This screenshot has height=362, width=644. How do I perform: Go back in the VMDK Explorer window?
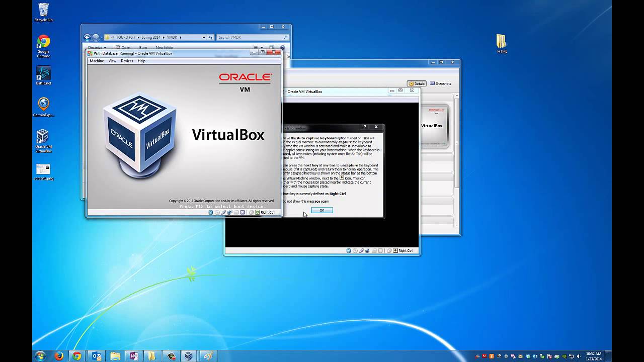point(87,37)
